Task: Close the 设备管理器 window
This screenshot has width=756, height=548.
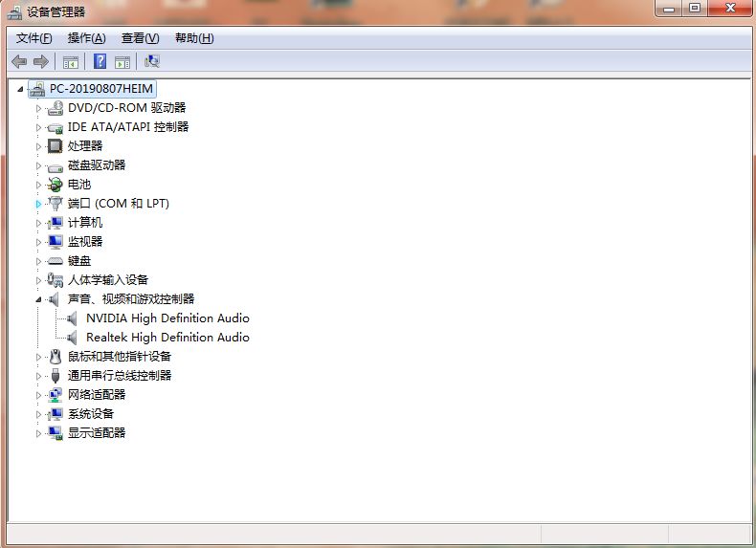Action: (x=730, y=9)
